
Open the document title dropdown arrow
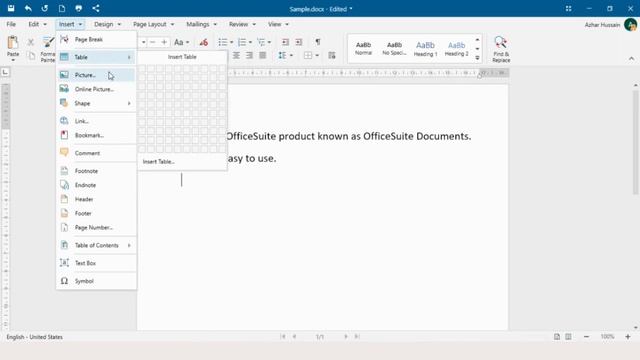[x=351, y=9]
